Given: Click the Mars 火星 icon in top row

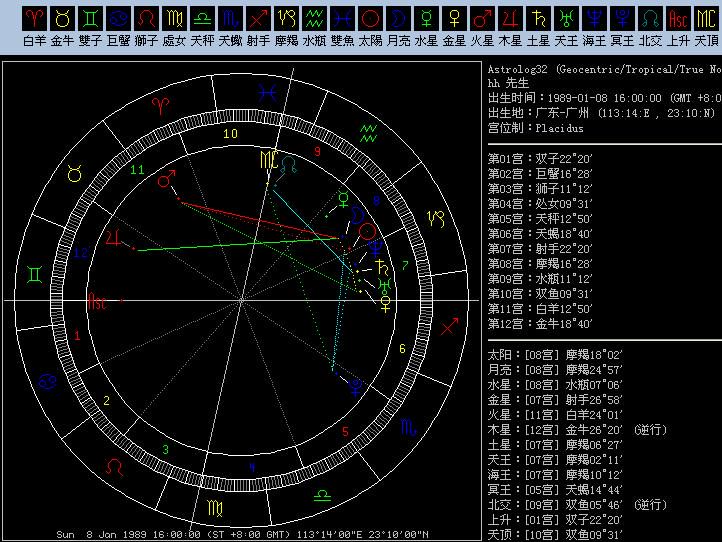Looking at the screenshot, I should (x=482, y=18).
